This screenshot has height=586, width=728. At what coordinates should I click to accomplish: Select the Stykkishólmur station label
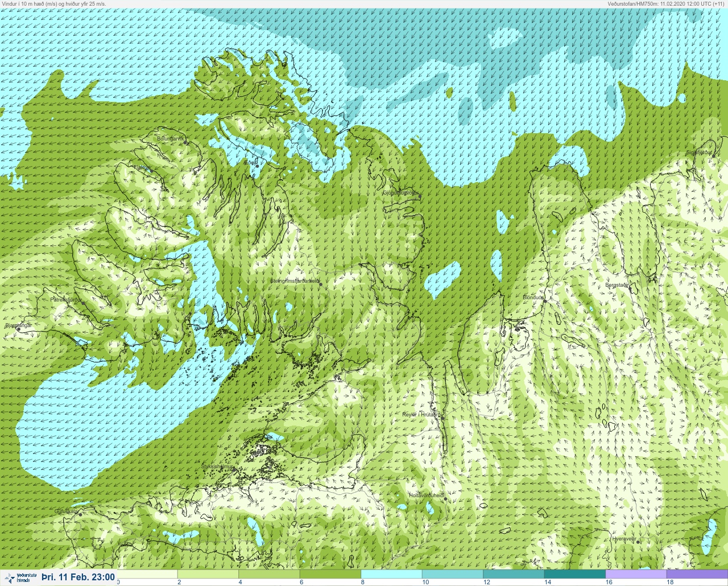pos(218,467)
